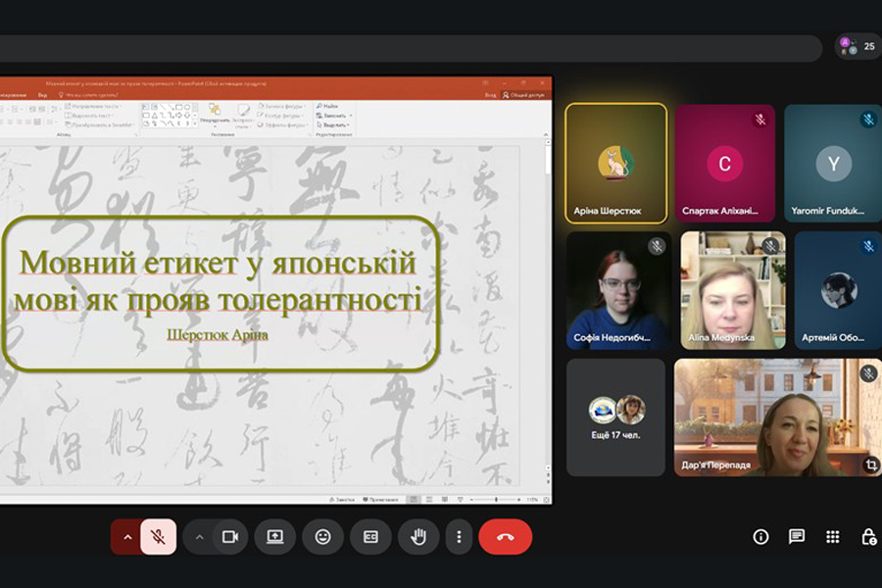Click 'Вход' sign-in link in PowerPoint
The image size is (882, 588).
491,95
